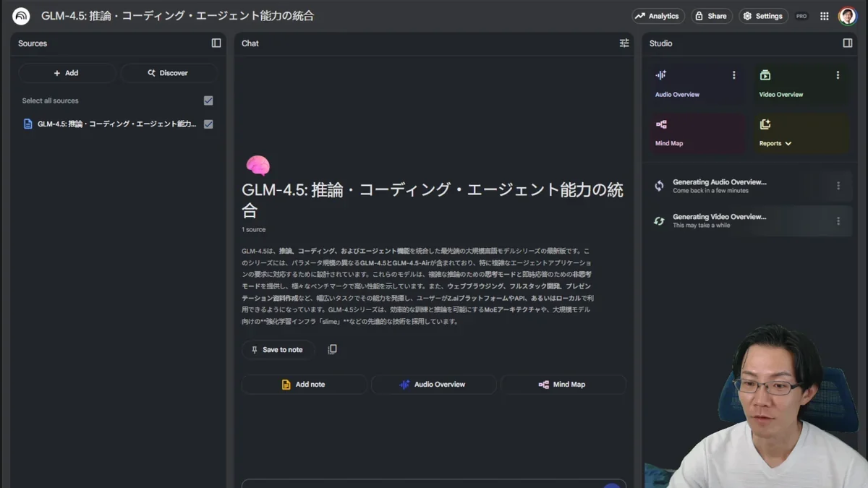Open the GLM-4.5 source document
The height and width of the screenshot is (488, 868).
[116, 124]
